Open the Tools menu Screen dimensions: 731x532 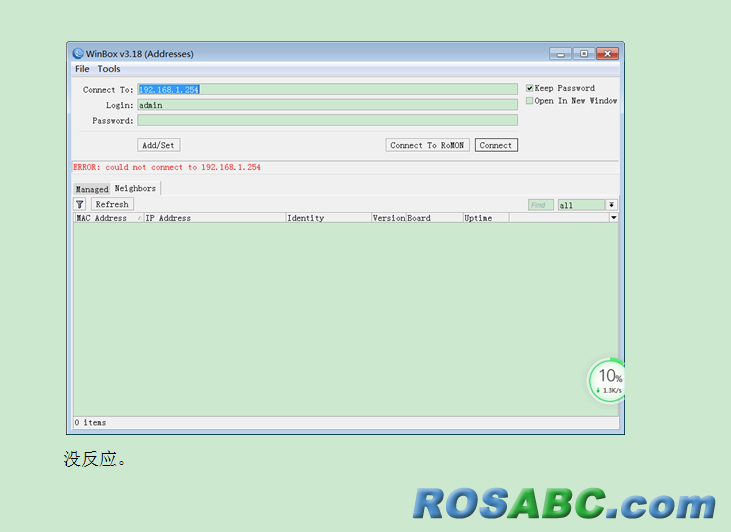click(x=109, y=69)
